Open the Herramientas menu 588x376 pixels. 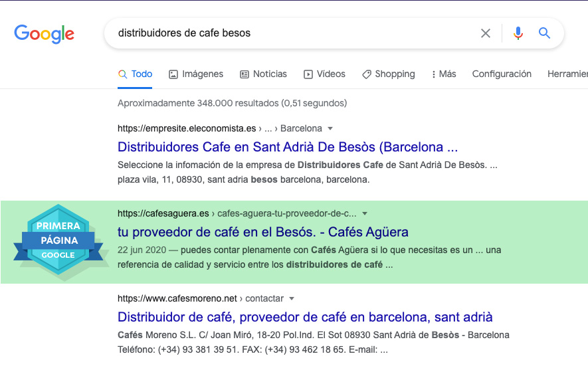coord(567,74)
